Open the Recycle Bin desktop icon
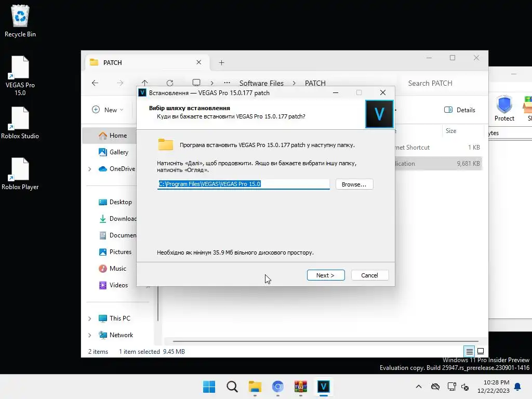Screen dimensions: 532x399 coord(20,21)
